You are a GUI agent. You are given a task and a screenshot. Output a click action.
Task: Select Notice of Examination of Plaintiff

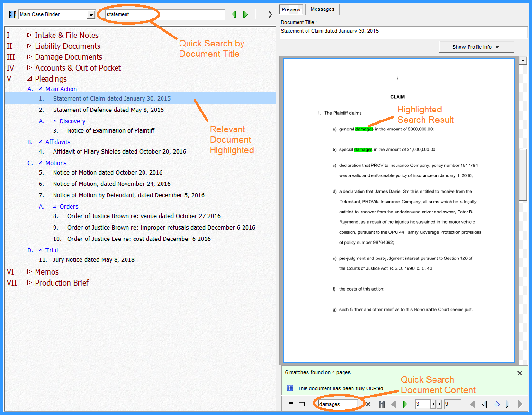[110, 131]
